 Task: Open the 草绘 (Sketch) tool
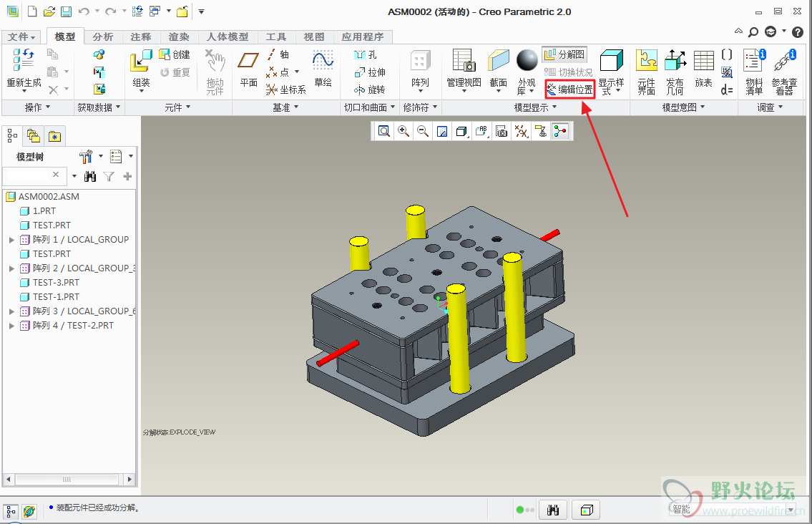pos(323,69)
